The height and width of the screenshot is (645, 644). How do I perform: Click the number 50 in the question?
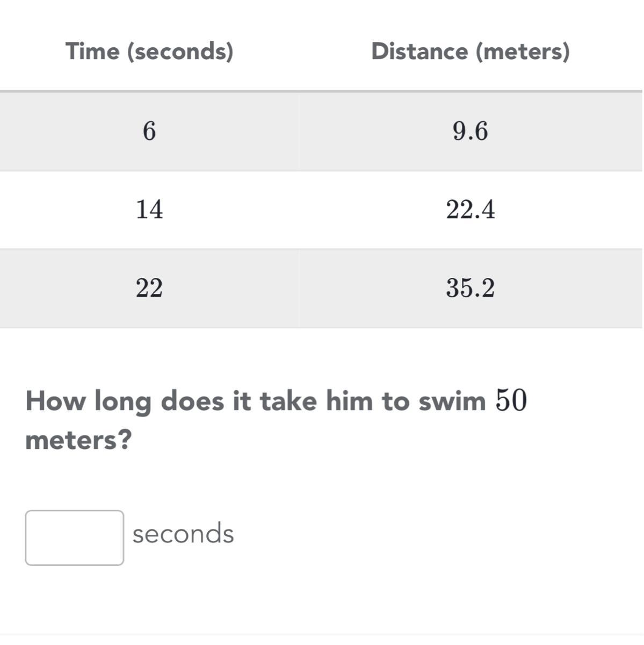[511, 400]
